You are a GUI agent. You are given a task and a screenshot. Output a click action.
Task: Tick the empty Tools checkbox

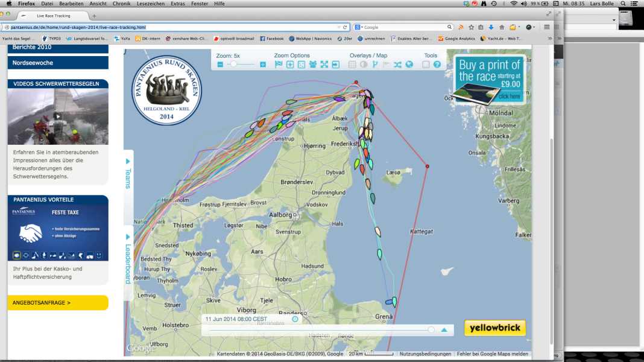(x=426, y=65)
